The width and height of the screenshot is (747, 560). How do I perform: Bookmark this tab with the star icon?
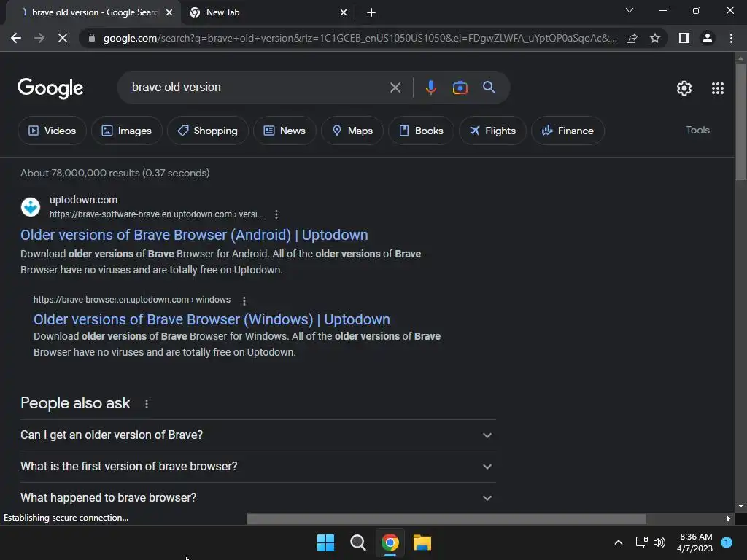(655, 38)
